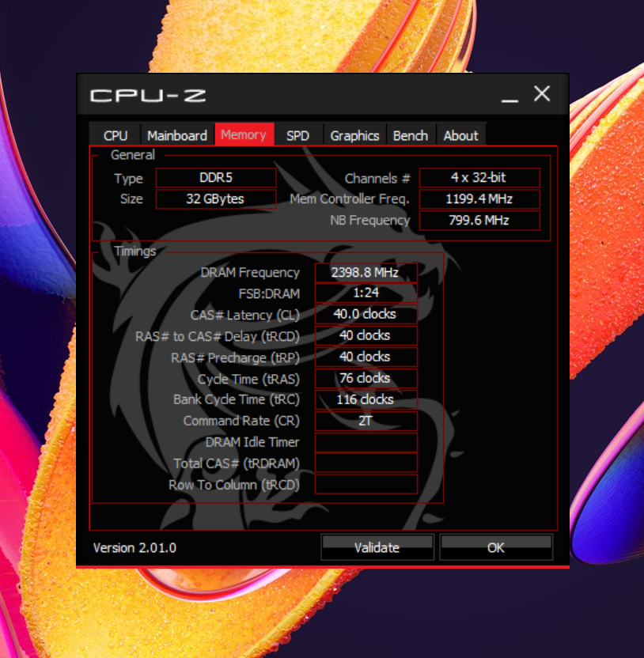644x658 pixels.
Task: Click the Channels # label
Action: coord(377,179)
